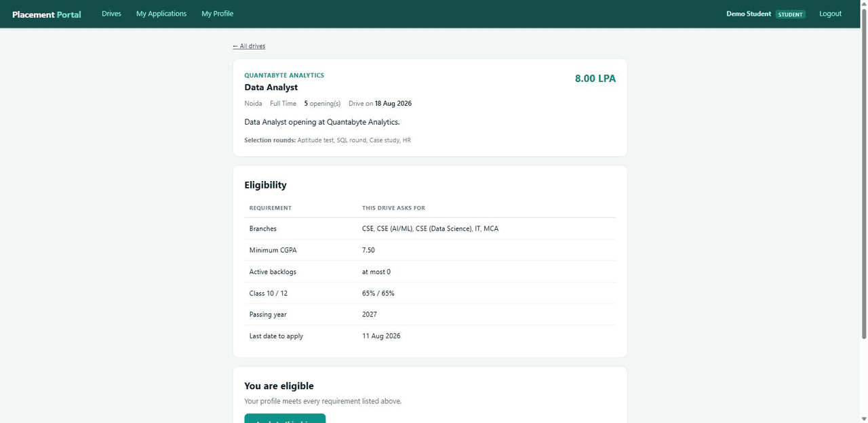
Task: Click the Minimum CGPA row label
Action: coord(273,250)
